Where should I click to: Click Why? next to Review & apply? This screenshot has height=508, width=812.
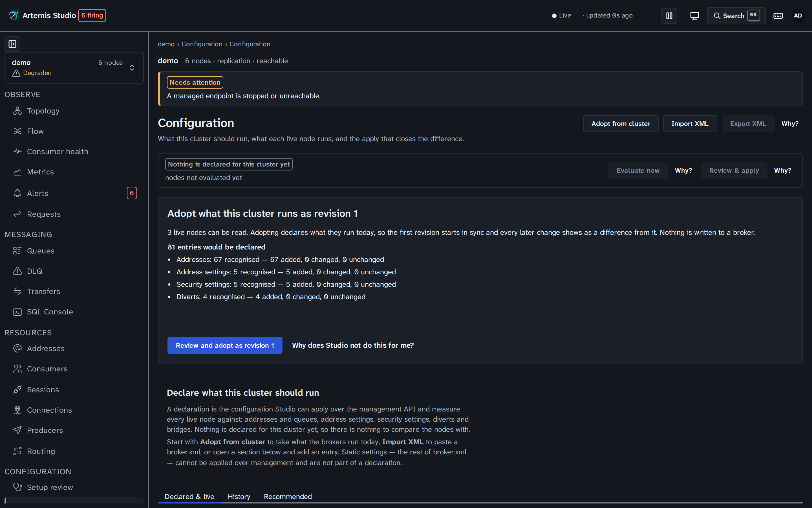pyautogui.click(x=782, y=170)
